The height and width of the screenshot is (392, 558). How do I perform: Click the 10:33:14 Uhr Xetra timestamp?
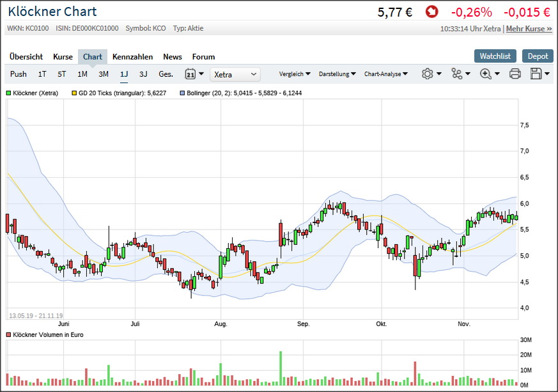pos(470,29)
